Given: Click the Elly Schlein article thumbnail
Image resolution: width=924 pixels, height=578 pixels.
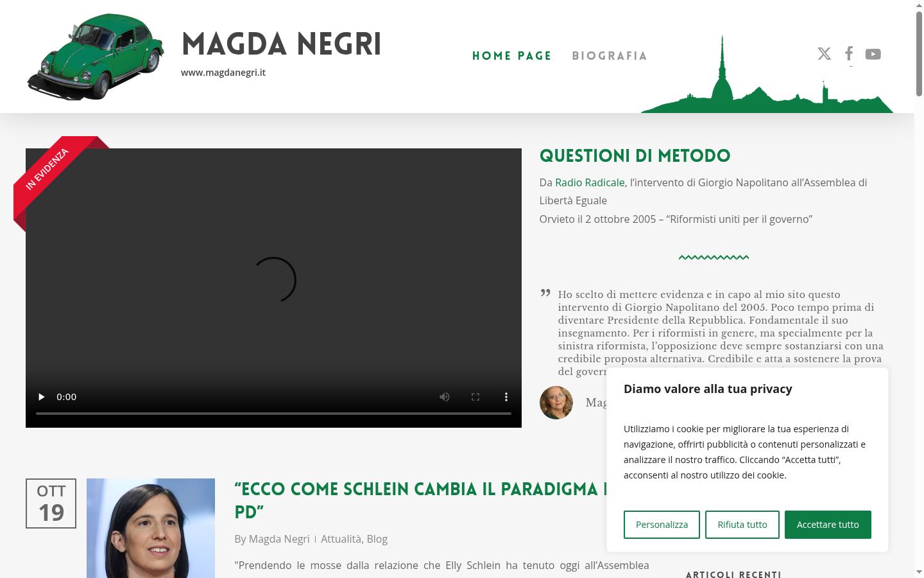Looking at the screenshot, I should [151, 528].
